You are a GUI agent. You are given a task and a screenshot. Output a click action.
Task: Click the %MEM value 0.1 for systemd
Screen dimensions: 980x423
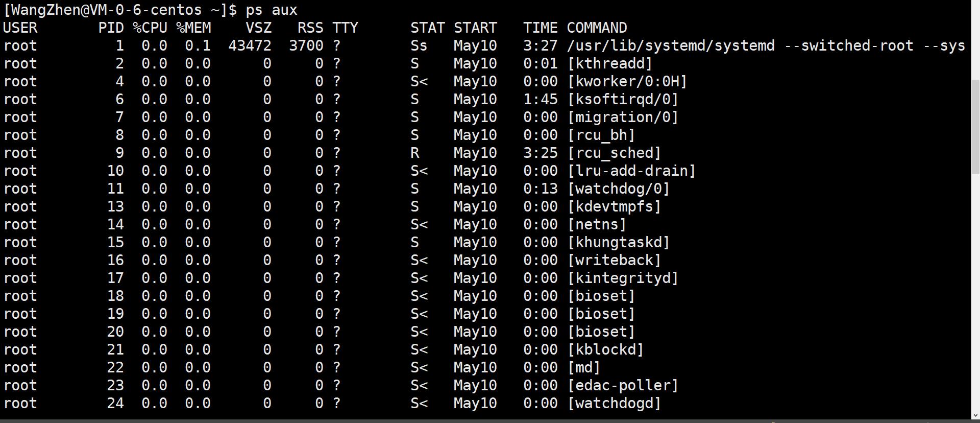198,45
